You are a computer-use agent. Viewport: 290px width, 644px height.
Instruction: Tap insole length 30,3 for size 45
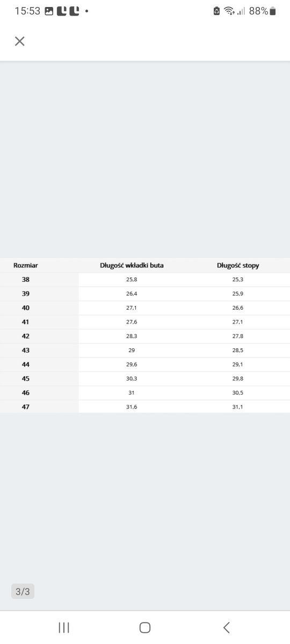pos(132,378)
